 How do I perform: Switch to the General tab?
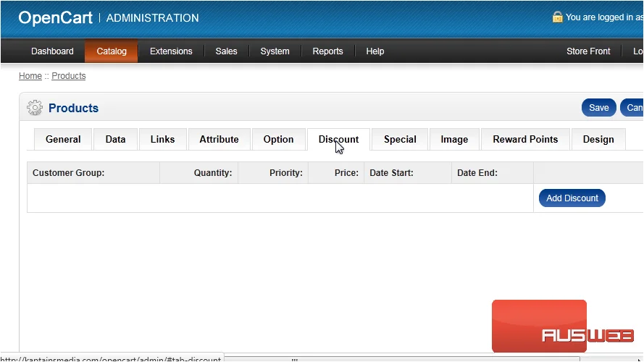63,140
